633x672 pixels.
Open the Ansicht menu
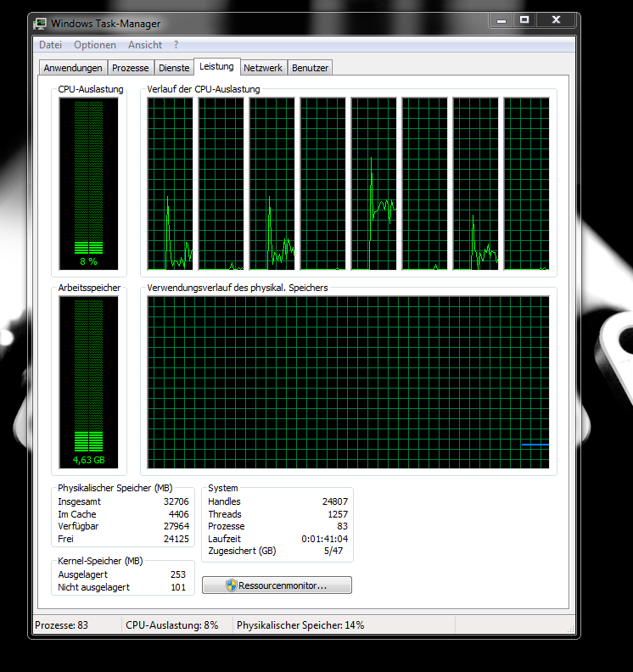point(145,45)
